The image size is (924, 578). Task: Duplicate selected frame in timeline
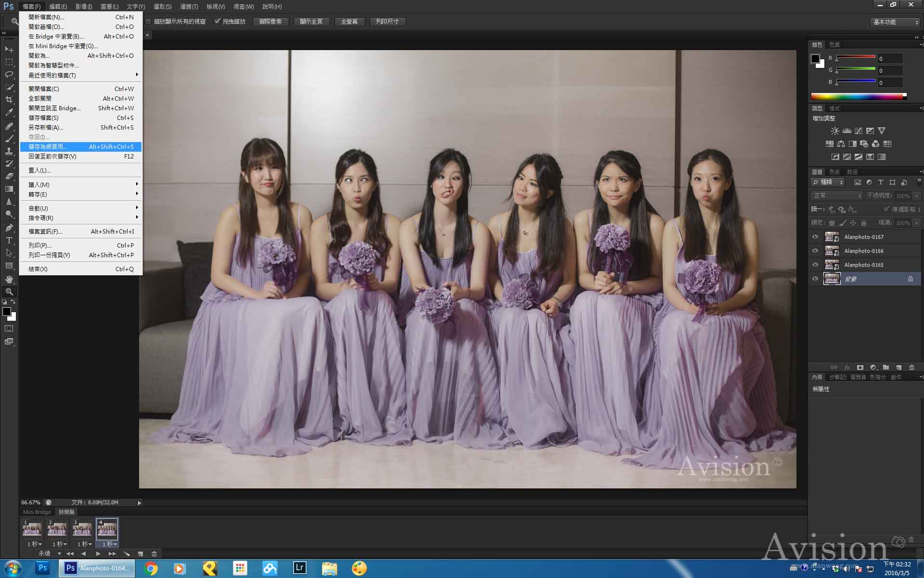141,554
